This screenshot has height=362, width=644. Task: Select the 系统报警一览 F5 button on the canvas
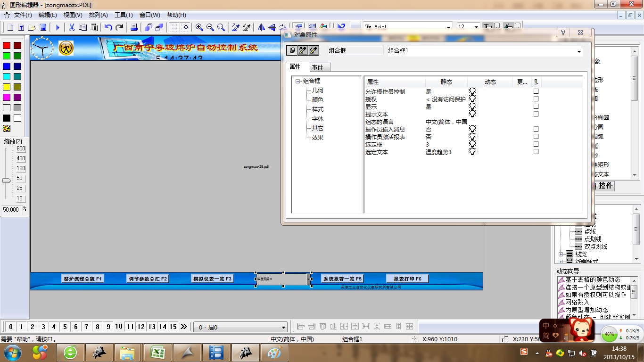pos(342,279)
